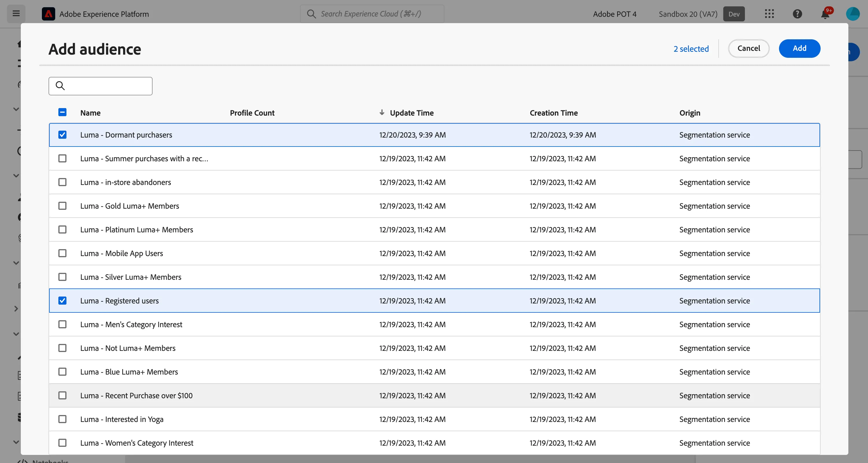Click the Search Experience Cloud field
Viewport: 868px width, 463px height.
[372, 14]
